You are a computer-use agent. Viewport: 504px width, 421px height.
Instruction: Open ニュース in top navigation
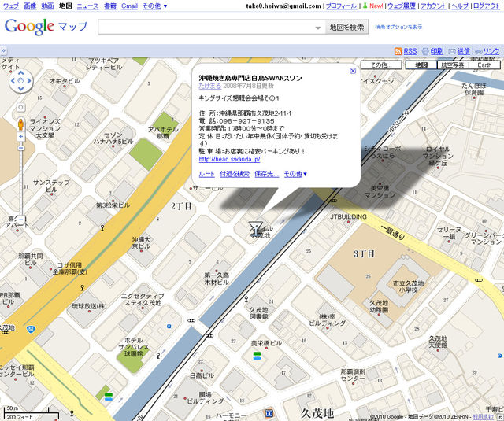coord(87,6)
